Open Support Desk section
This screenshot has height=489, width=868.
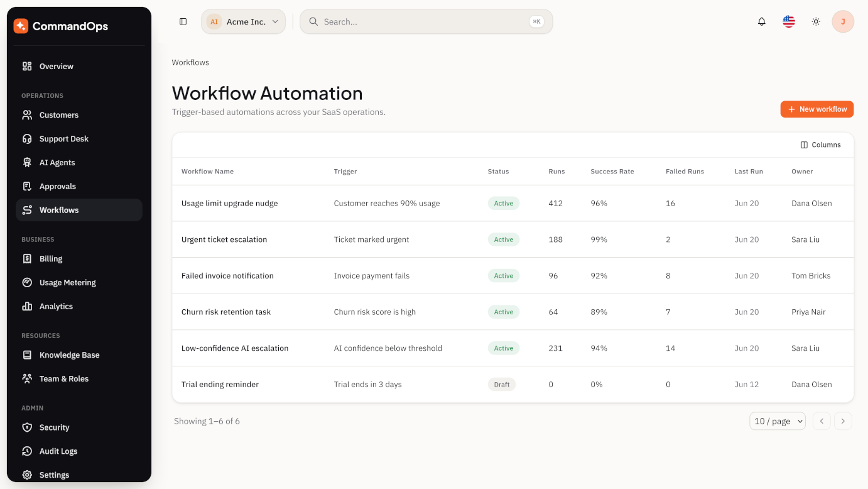point(64,139)
